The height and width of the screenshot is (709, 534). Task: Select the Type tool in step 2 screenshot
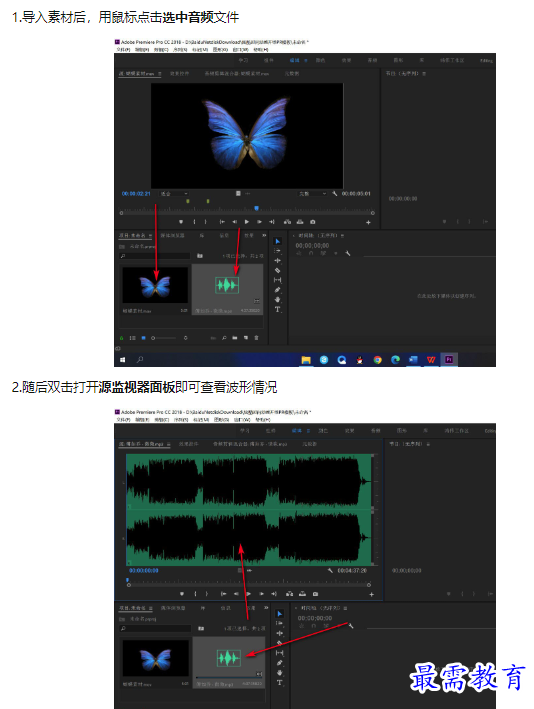[279, 682]
